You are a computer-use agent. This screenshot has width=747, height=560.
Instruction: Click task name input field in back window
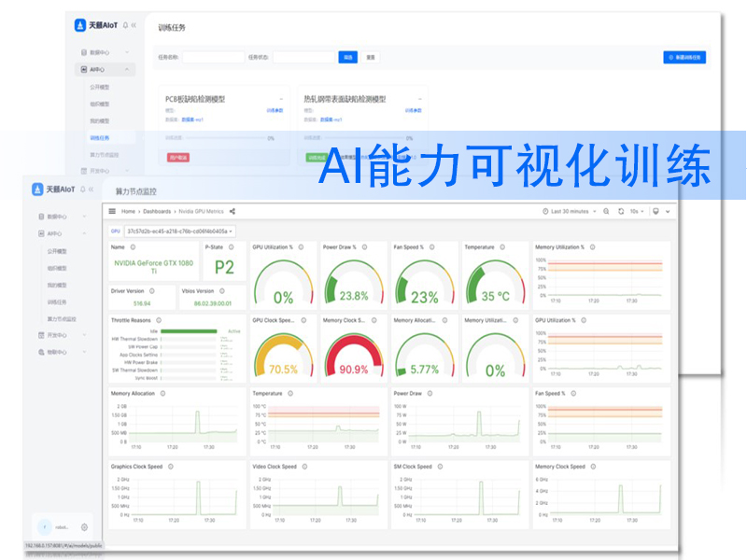pyautogui.click(x=214, y=57)
